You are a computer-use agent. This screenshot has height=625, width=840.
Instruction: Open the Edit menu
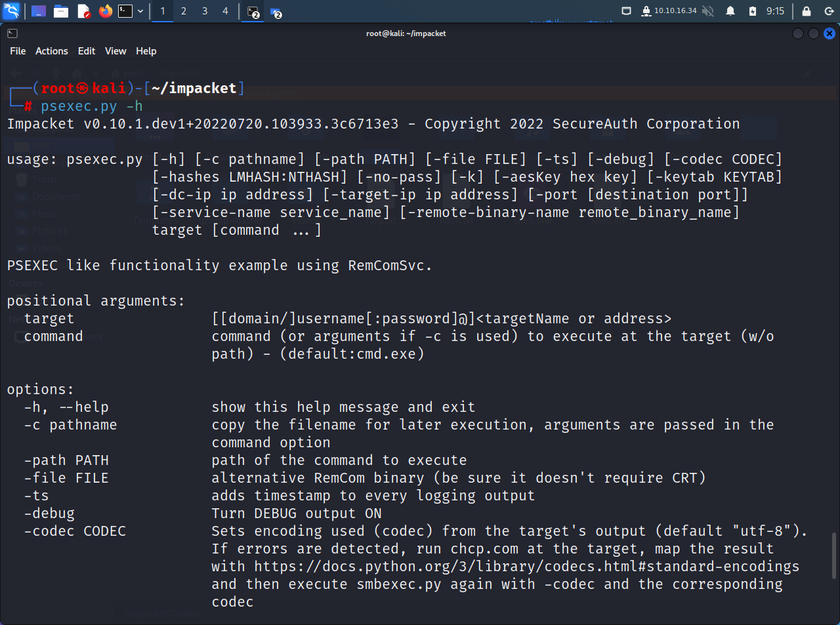(87, 51)
